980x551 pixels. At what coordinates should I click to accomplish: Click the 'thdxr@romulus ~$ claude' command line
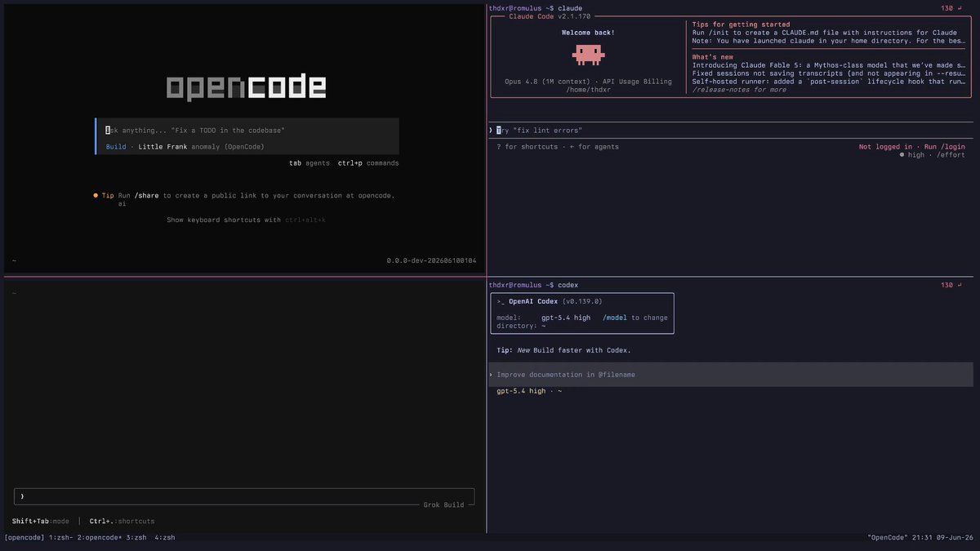(x=535, y=8)
